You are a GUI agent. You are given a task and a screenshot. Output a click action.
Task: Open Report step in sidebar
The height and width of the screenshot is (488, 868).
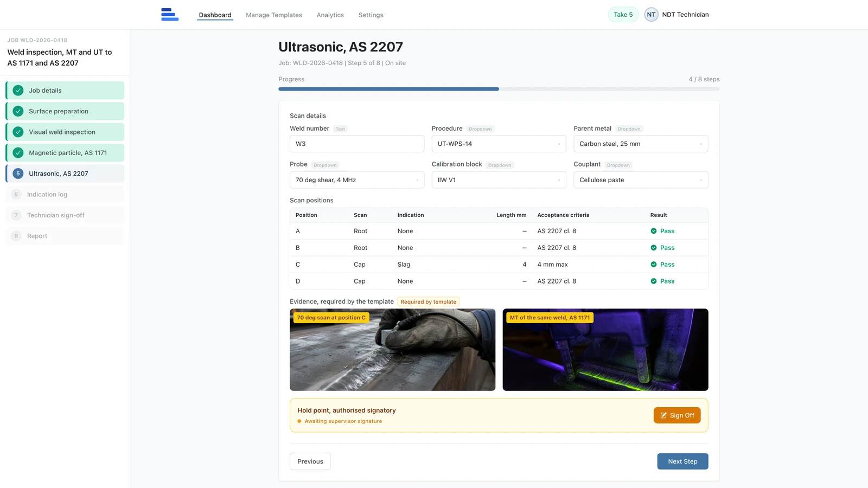(65, 236)
